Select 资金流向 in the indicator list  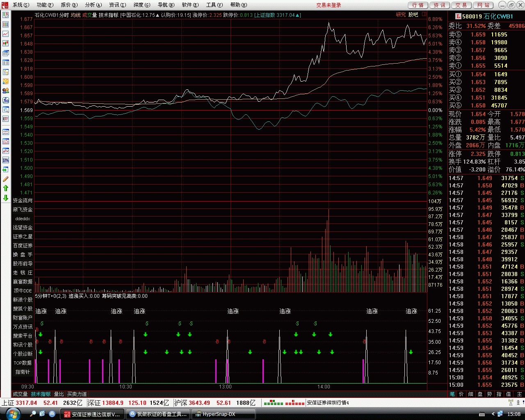23,201
